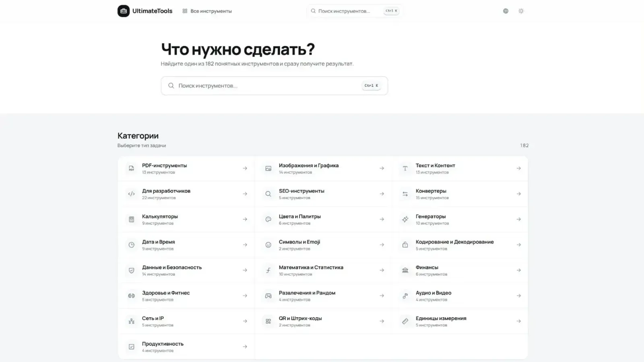Click the image icon for Изображения и Графика
The height and width of the screenshot is (362, 644).
(x=268, y=169)
